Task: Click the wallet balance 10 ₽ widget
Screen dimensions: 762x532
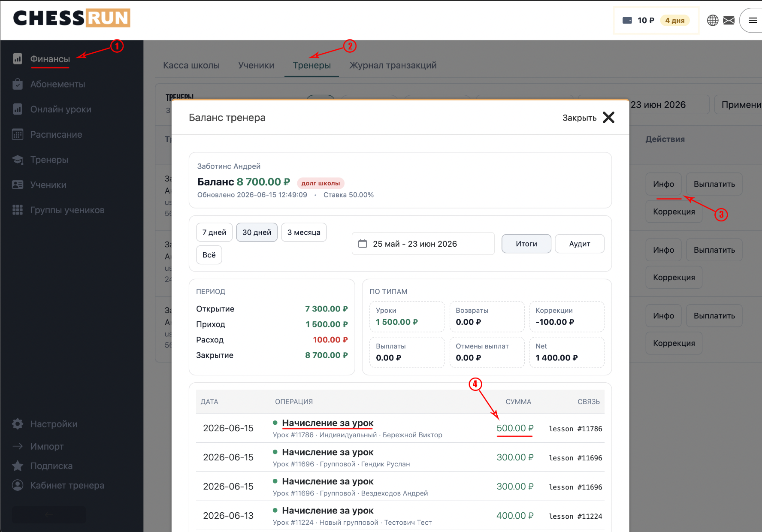Action: (656, 20)
